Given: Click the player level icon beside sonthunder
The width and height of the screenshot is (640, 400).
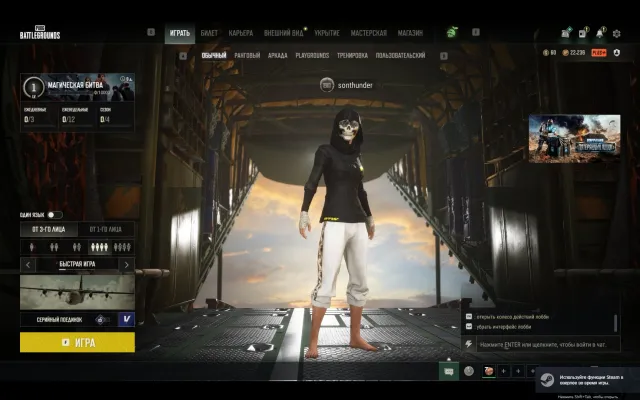Looking at the screenshot, I should (327, 85).
